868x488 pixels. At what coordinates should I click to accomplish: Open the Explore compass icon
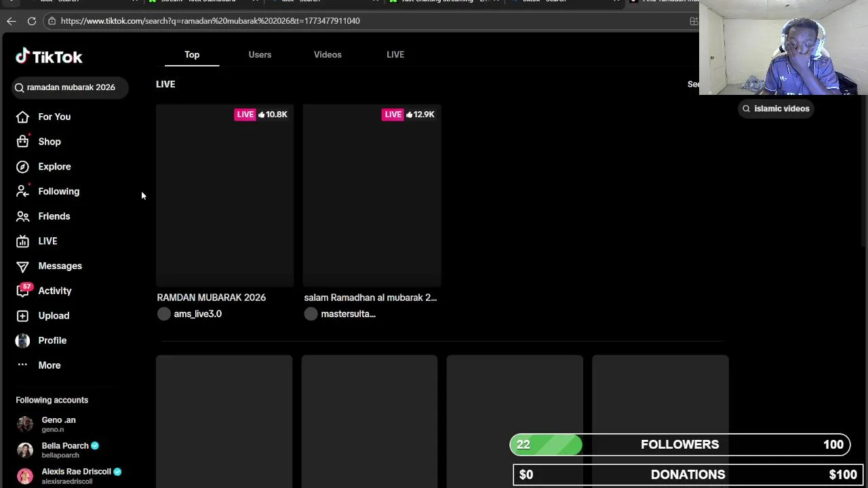pos(22,167)
